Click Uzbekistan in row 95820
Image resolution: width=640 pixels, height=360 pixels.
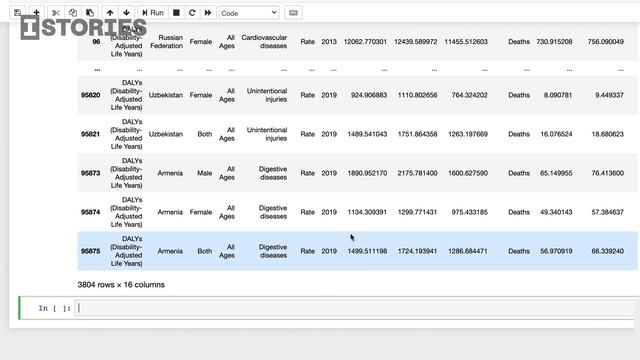point(166,95)
